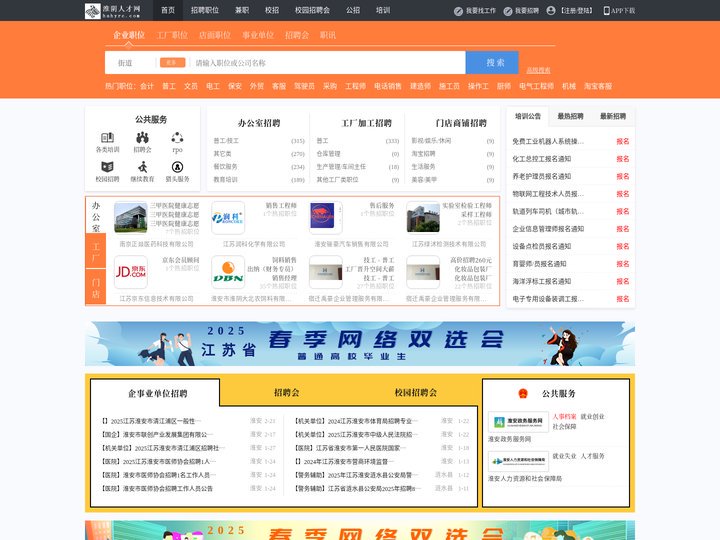
Task: Switch to the yellow-panel 校园招聘会 tab
Action: tap(416, 392)
